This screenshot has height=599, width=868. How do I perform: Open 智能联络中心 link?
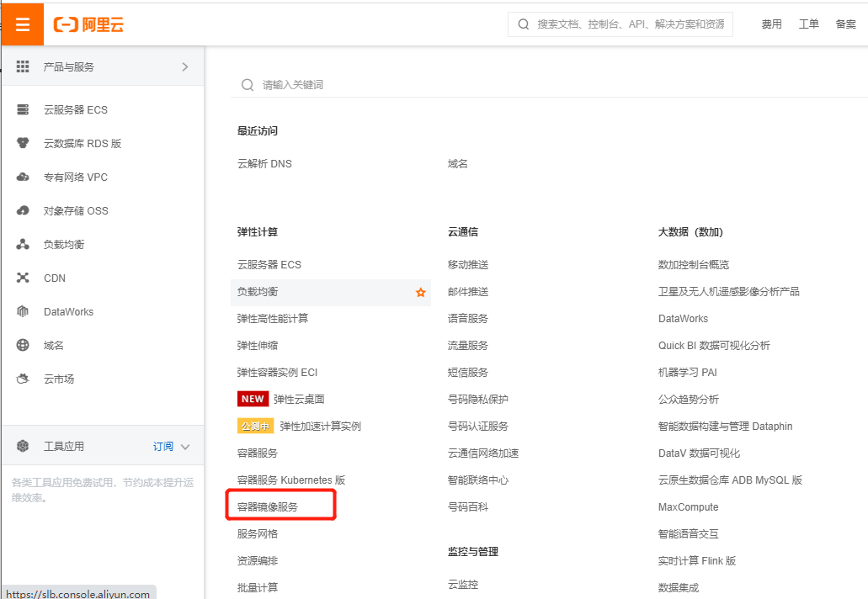[477, 480]
